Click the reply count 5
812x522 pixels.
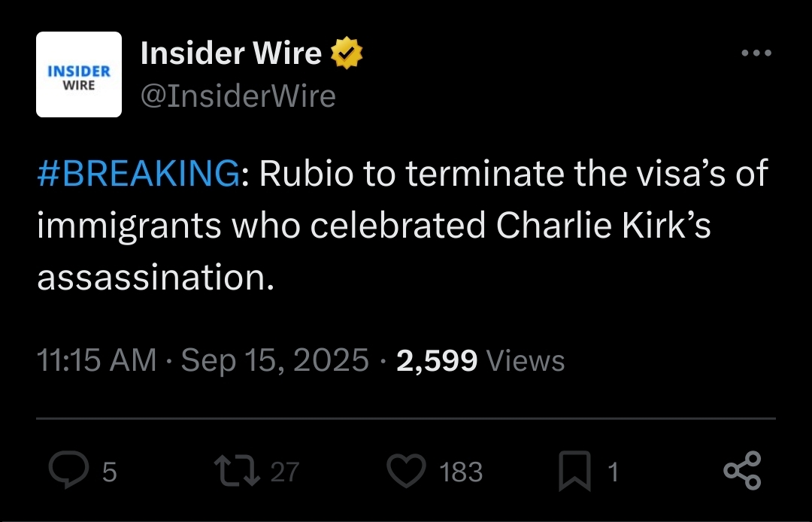point(109,472)
